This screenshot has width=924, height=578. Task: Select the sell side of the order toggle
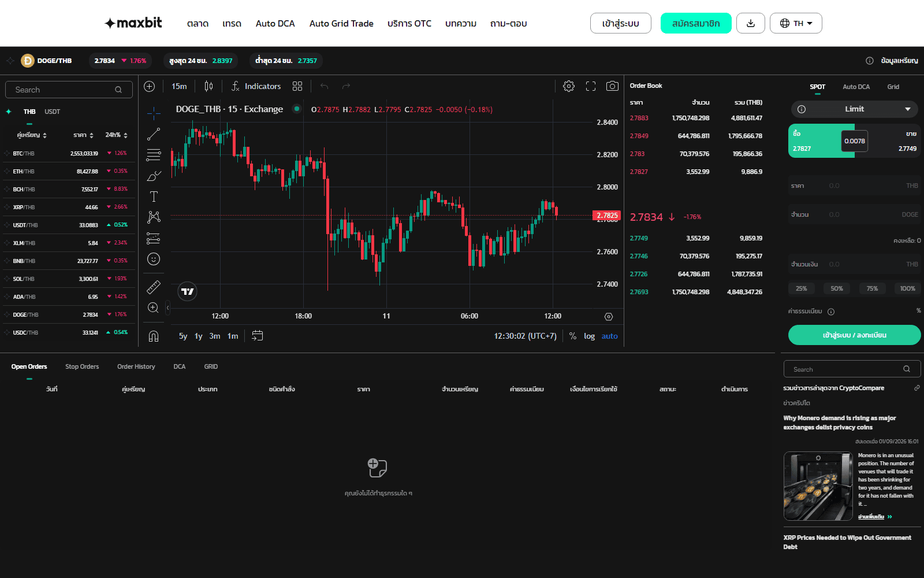point(894,141)
